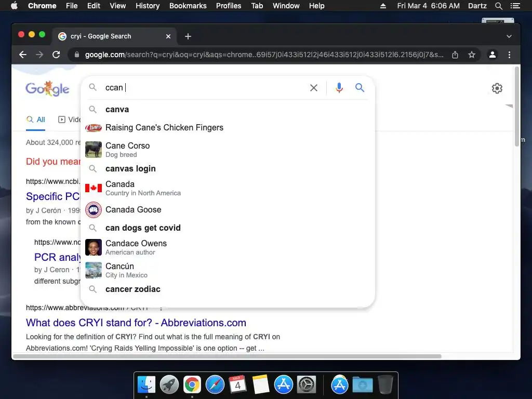This screenshot has height=399, width=532.
Task: Click the address bar URL
Action: (264, 55)
